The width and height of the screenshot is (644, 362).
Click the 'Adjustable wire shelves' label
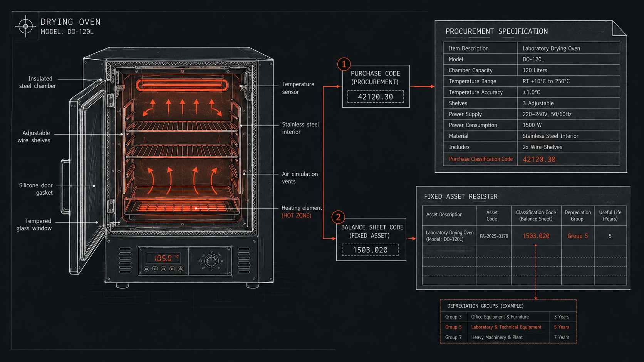tap(34, 137)
